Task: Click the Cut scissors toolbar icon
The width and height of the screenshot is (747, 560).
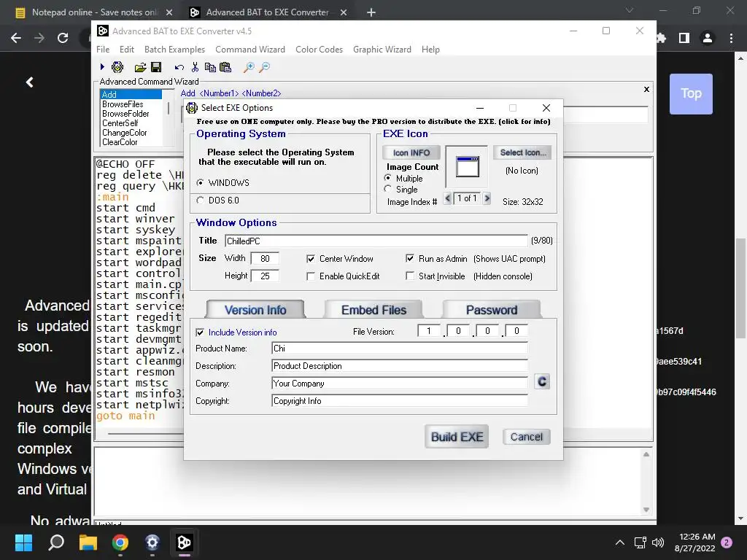Action: (x=195, y=67)
